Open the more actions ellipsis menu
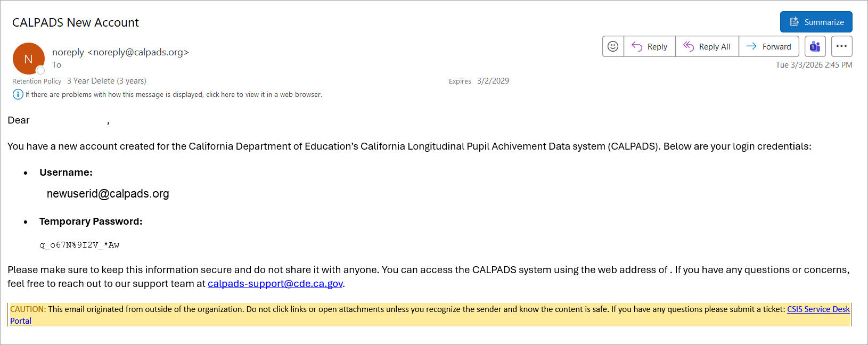Image resolution: width=868 pixels, height=345 pixels. tap(841, 46)
